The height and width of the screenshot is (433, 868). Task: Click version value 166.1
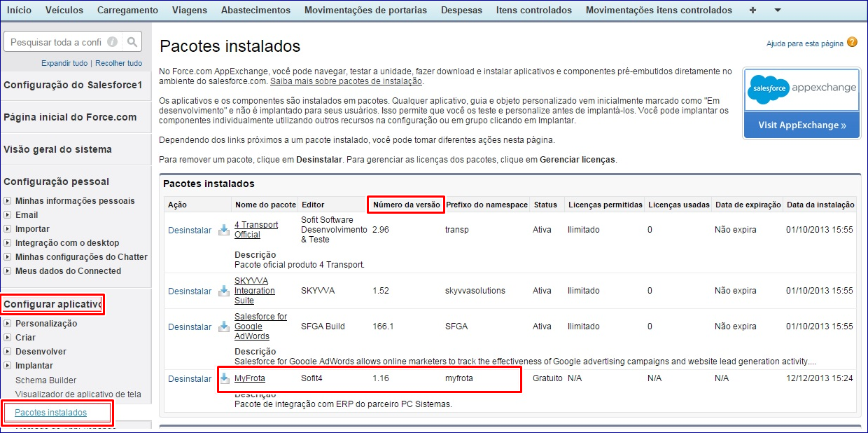pos(383,327)
